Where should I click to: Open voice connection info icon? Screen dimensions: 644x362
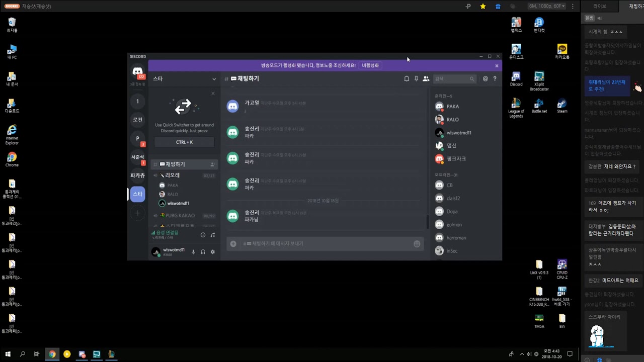(203, 235)
